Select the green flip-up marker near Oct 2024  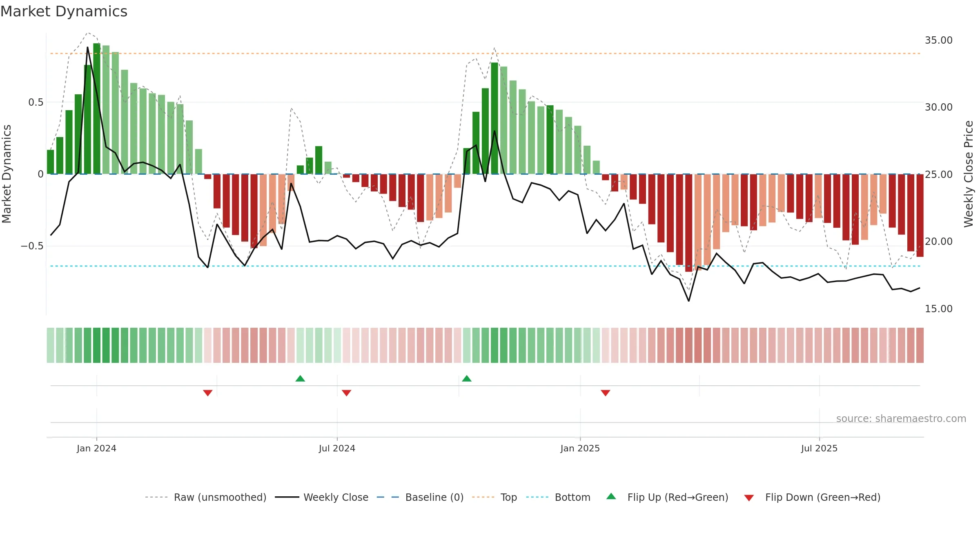(467, 378)
